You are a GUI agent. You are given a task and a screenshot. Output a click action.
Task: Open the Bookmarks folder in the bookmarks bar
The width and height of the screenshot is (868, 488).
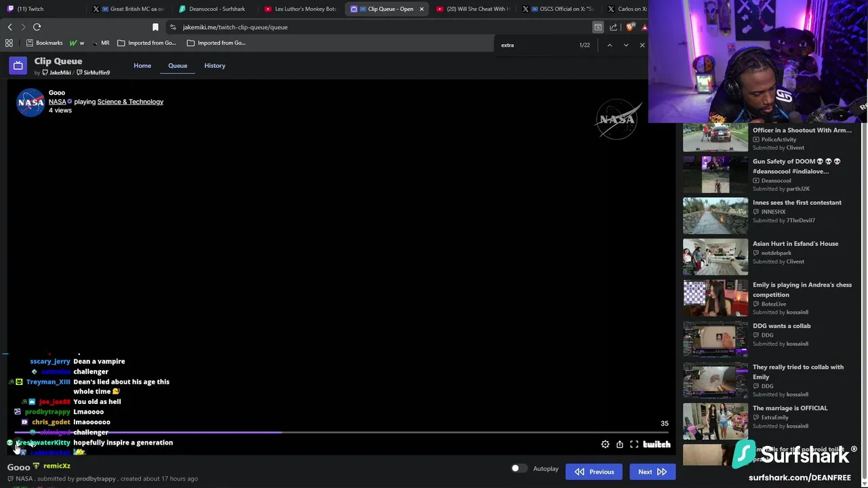43,43
